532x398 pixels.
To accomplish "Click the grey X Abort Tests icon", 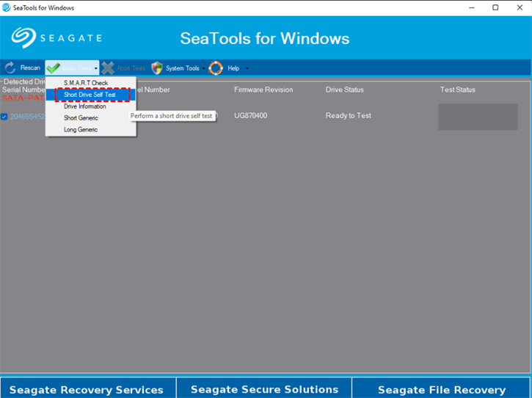I will coord(108,68).
